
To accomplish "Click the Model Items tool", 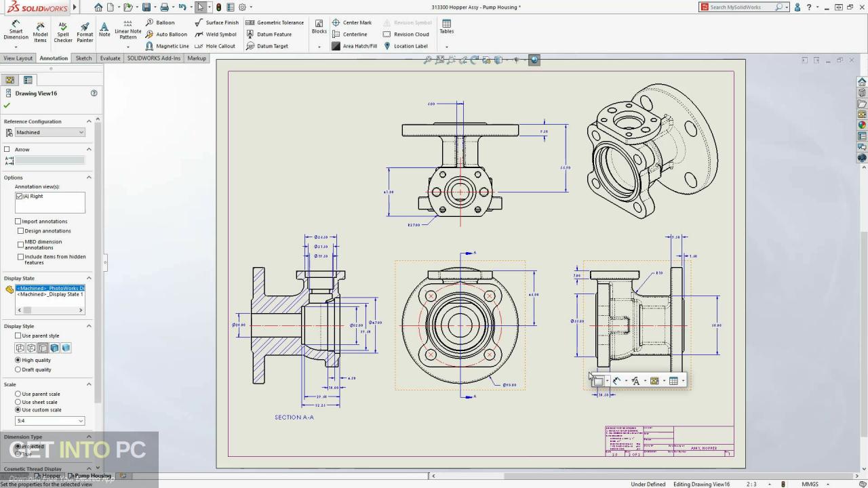I will point(40,30).
